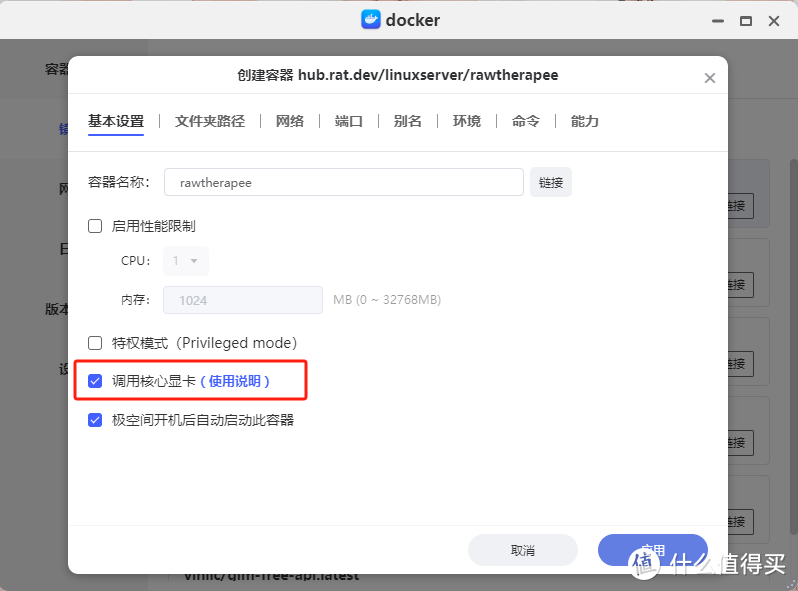
Task: Open the 环境 tab
Action: point(467,121)
